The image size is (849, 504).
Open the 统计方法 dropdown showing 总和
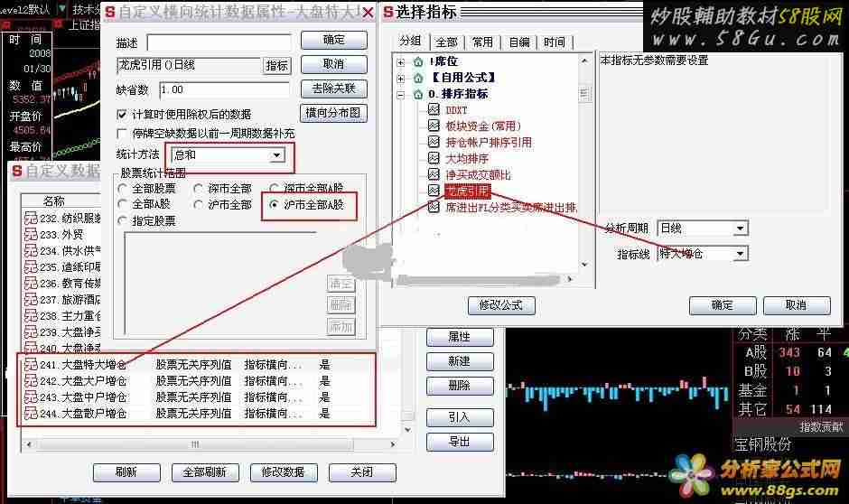click(x=276, y=155)
